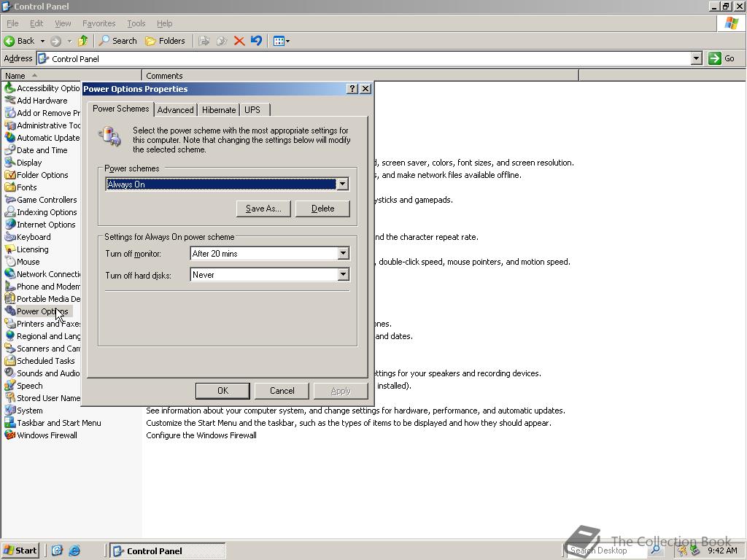Go up one folder level icon
Image resolution: width=747 pixels, height=560 pixels.
tap(83, 41)
